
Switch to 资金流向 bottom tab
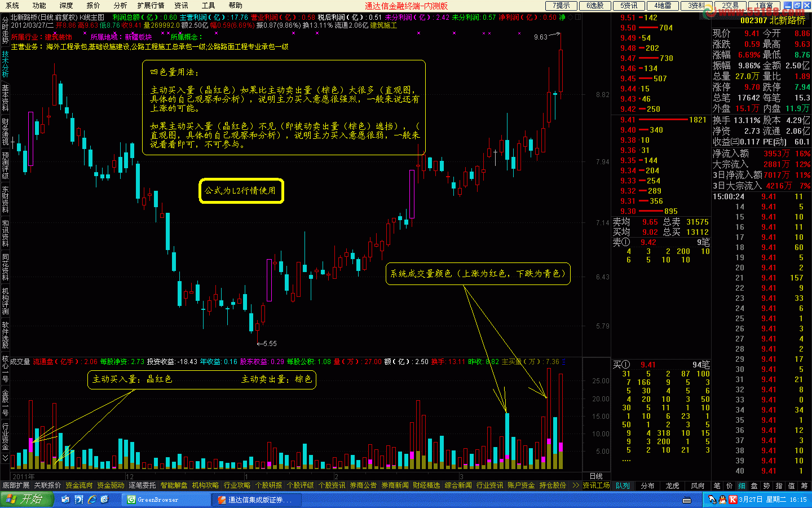79,485
